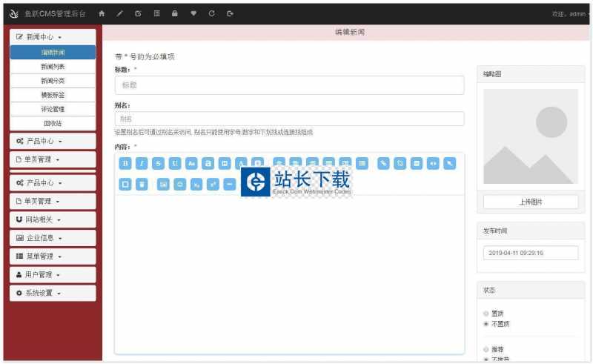Toggle bold formatting in the editor
Screen dimensions: 593x364
coord(125,163)
